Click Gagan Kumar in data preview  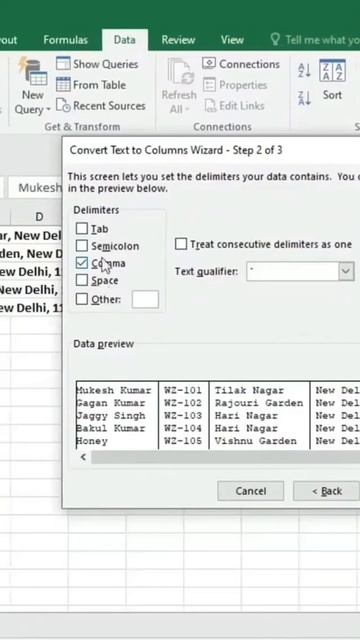click(x=111, y=403)
